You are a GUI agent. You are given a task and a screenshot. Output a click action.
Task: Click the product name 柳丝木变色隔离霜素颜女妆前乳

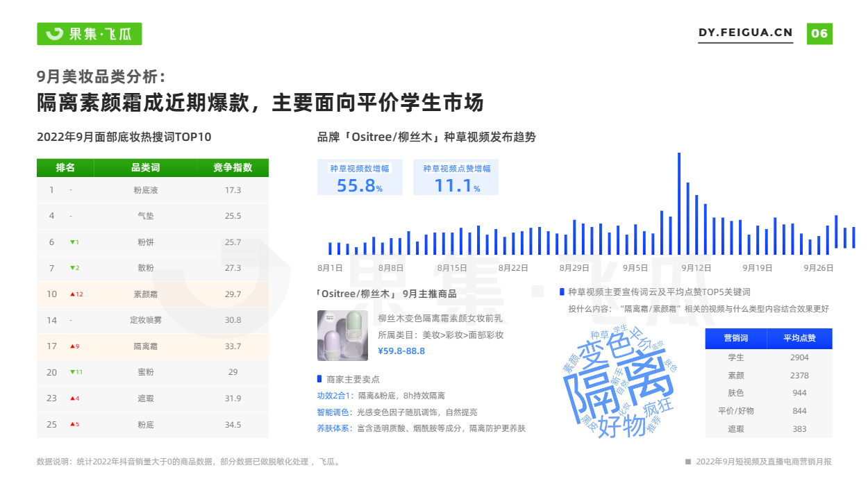[x=440, y=319]
